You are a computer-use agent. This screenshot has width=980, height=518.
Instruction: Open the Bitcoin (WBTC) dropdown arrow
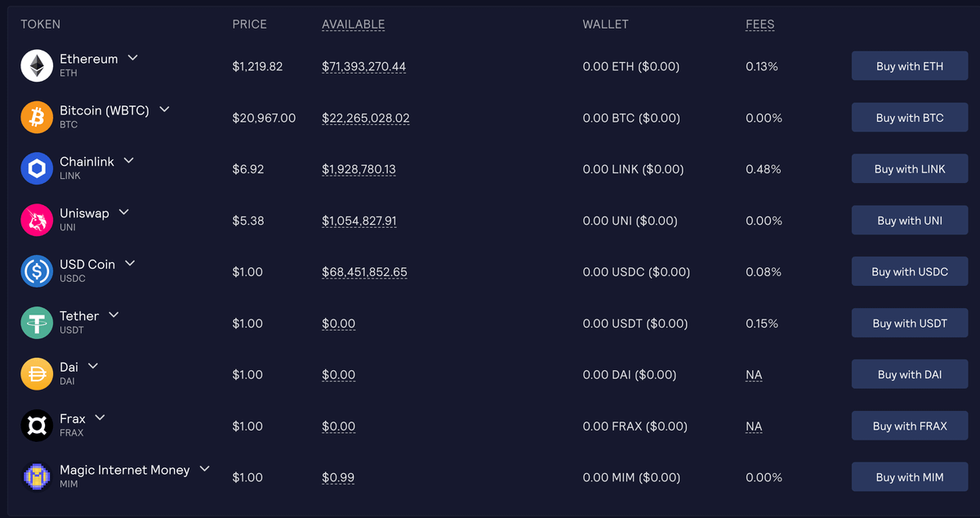[x=164, y=109]
